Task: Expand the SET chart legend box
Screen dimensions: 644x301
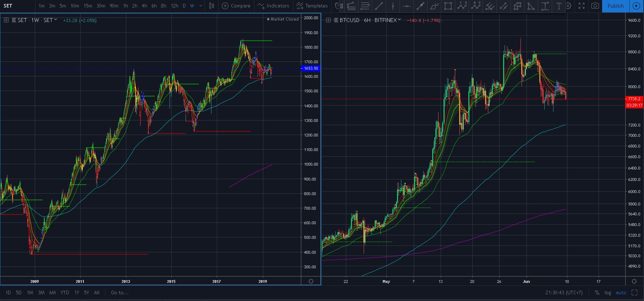Action: click(6, 20)
